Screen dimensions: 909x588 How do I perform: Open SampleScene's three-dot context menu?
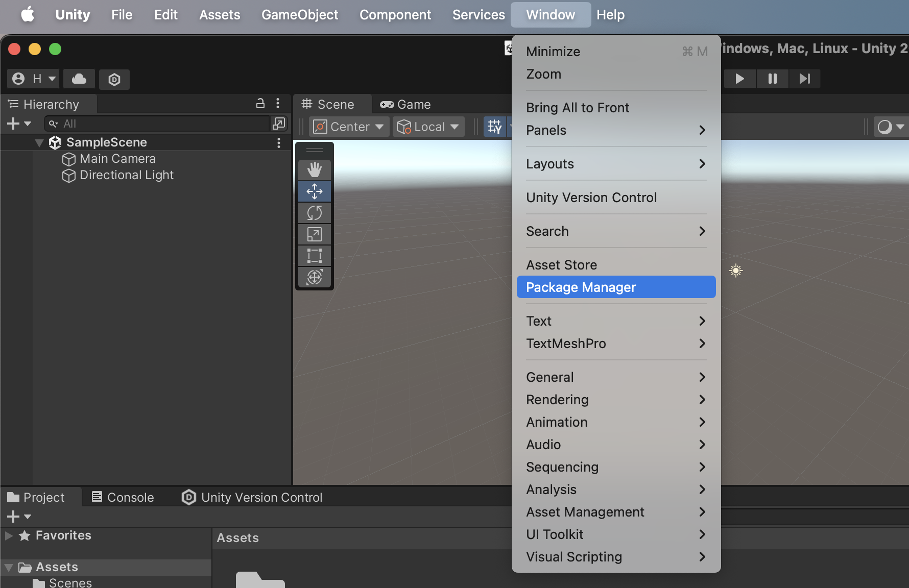click(279, 142)
